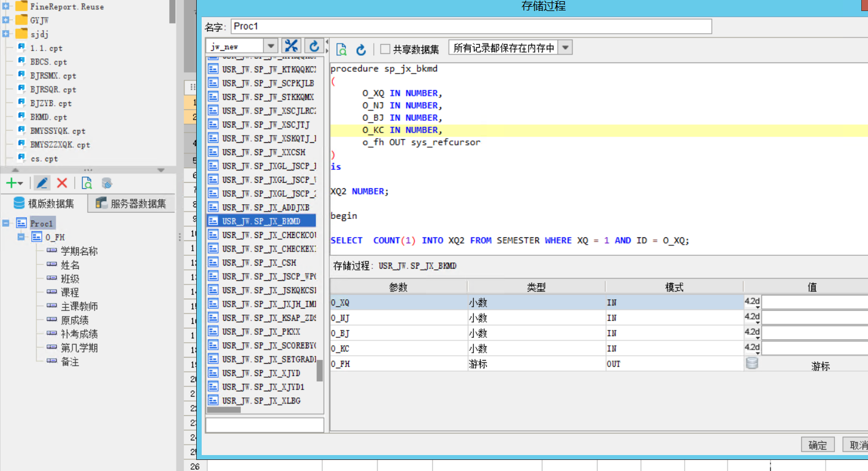Click the red X delete dataset icon

[62, 183]
